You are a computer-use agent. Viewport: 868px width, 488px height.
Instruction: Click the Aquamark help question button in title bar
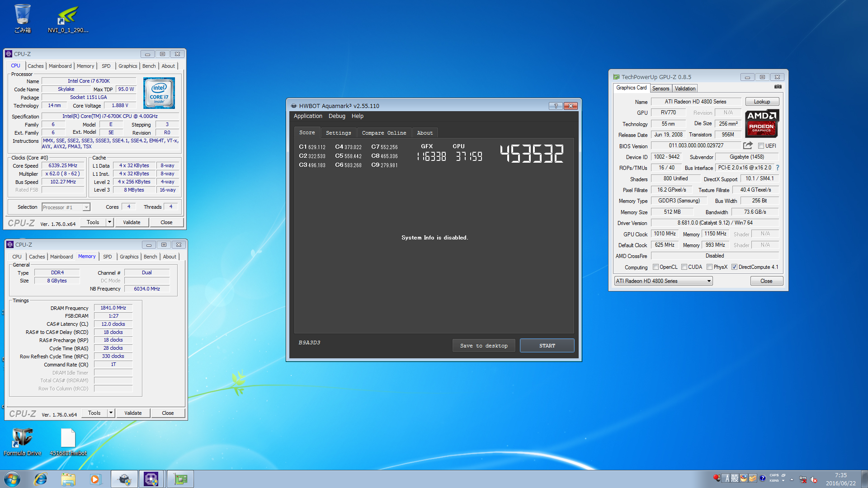pos(556,106)
